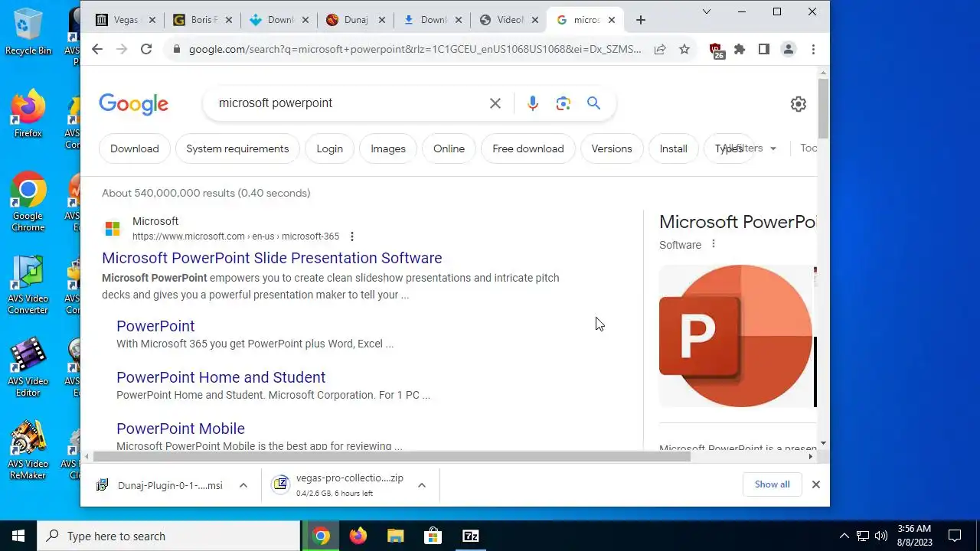Open PowerPoint Home and Student link
The width and height of the screenshot is (980, 551).
click(220, 377)
